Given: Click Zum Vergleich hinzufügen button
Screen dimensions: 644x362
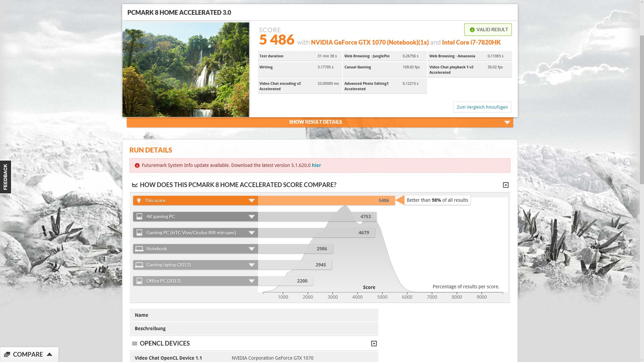Looking at the screenshot, I should 482,107.
